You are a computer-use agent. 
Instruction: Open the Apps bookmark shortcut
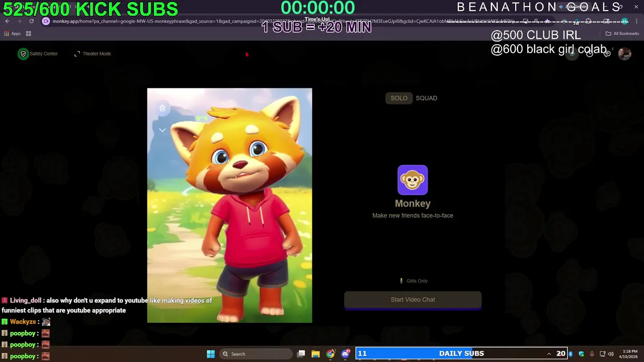coord(12,34)
